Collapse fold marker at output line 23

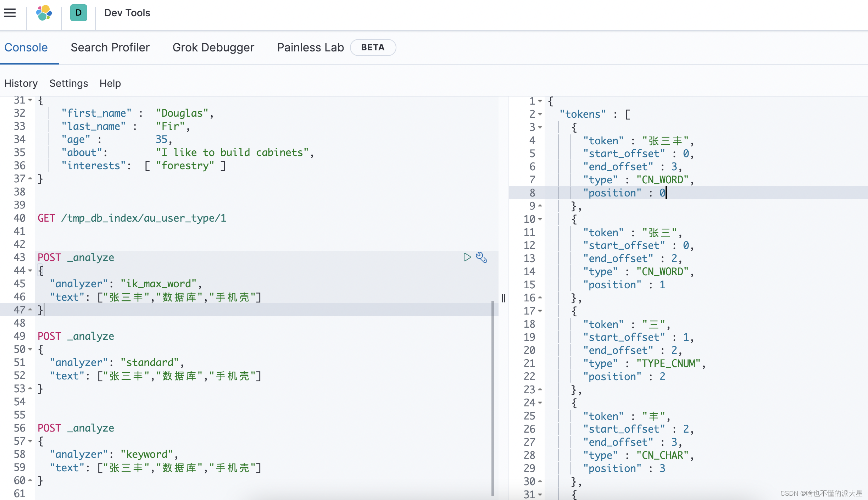[540, 389]
